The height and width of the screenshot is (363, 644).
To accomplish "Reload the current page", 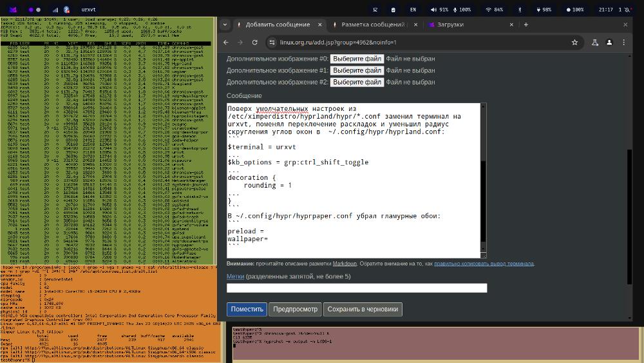I will pyautogui.click(x=254, y=43).
